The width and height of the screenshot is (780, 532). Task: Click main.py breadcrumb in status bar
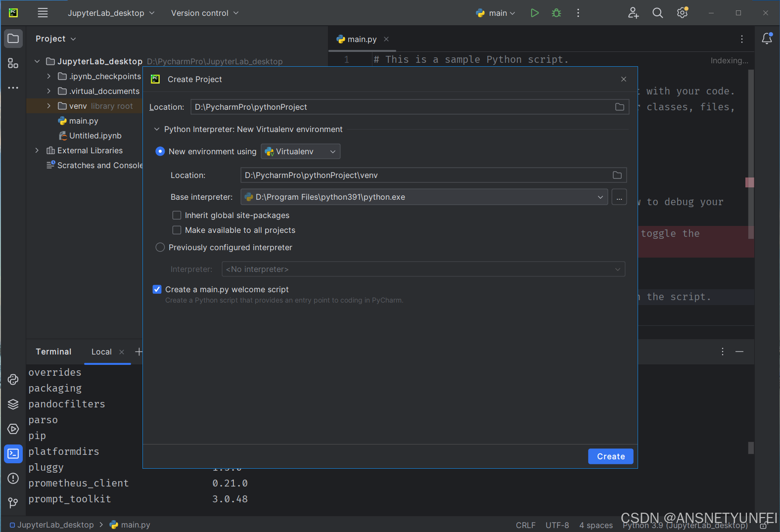[x=130, y=525]
